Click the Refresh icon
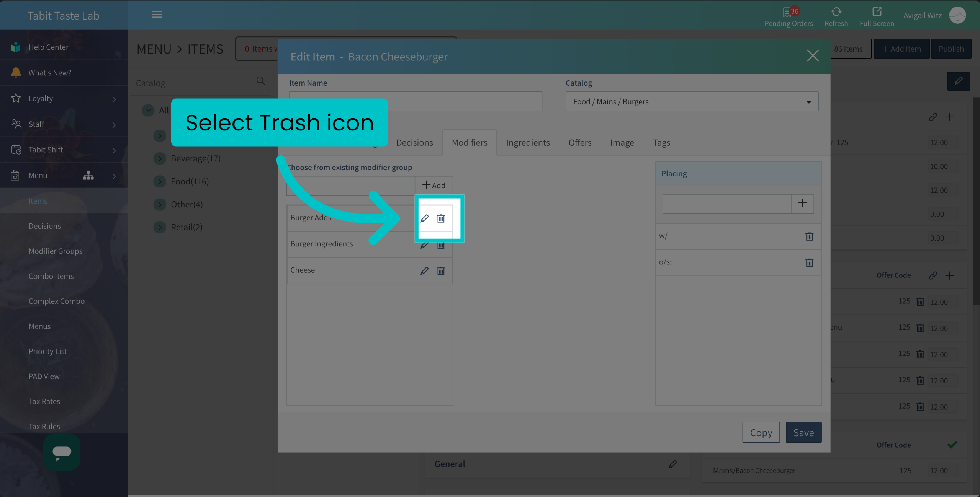The width and height of the screenshot is (980, 497). pos(836,12)
